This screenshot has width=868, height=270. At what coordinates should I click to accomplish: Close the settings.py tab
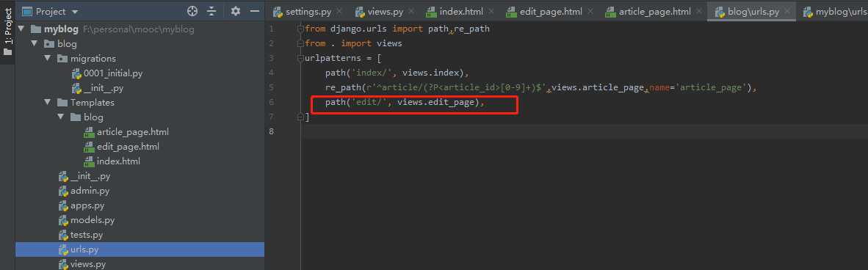coord(339,11)
